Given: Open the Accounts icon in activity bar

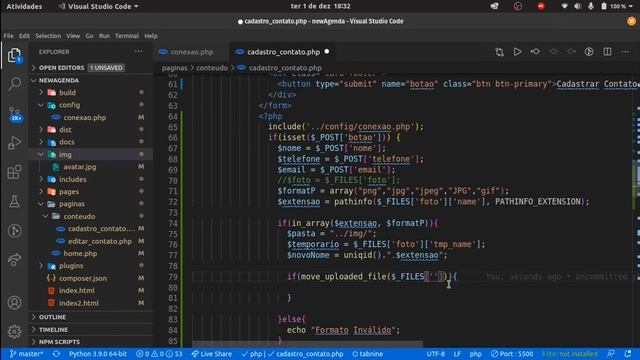Looking at the screenshot, I should (14, 302).
